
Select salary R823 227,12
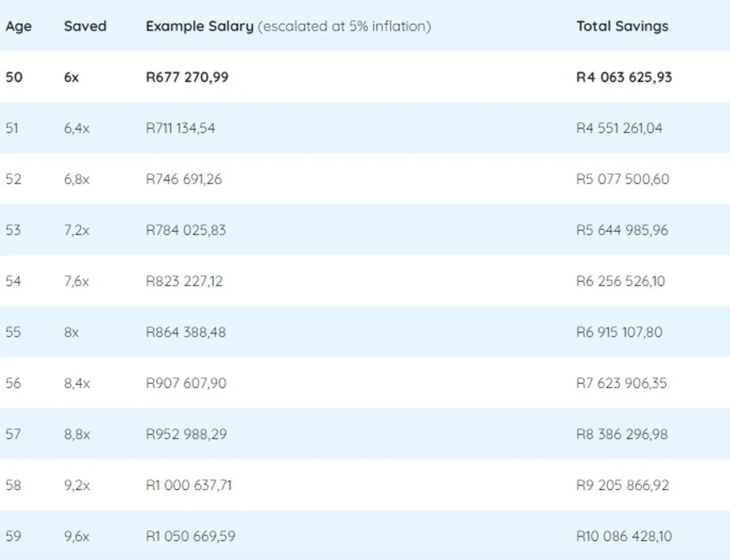pyautogui.click(x=185, y=281)
